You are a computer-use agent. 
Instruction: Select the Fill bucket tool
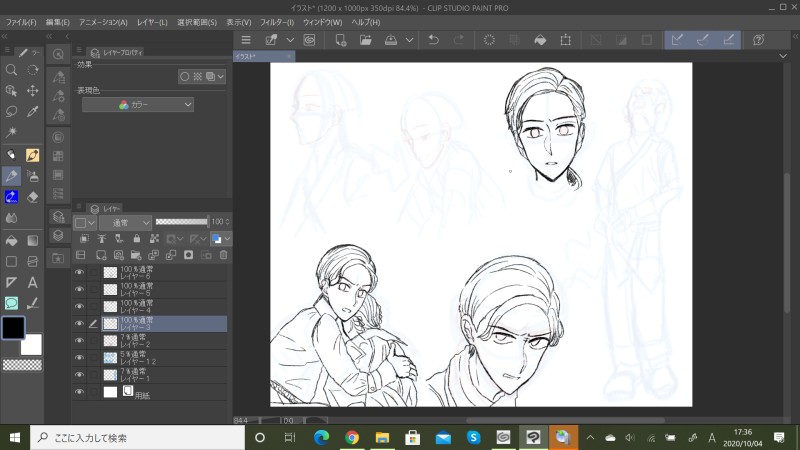11,240
